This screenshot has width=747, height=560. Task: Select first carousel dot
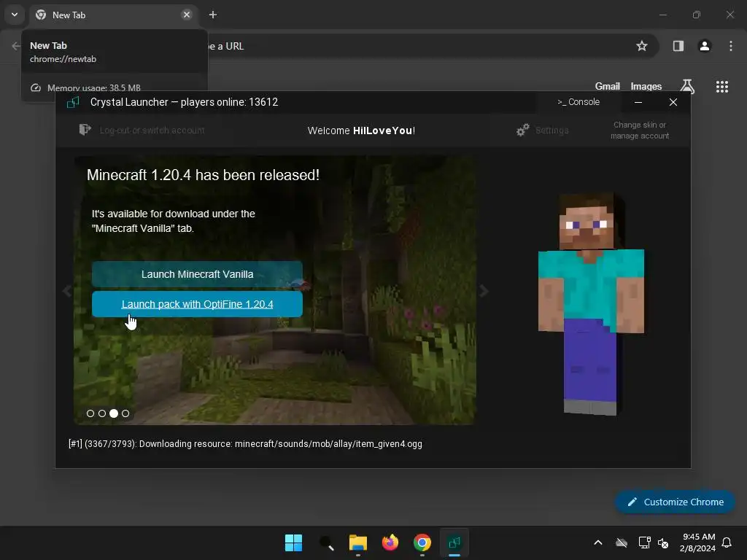coord(90,413)
